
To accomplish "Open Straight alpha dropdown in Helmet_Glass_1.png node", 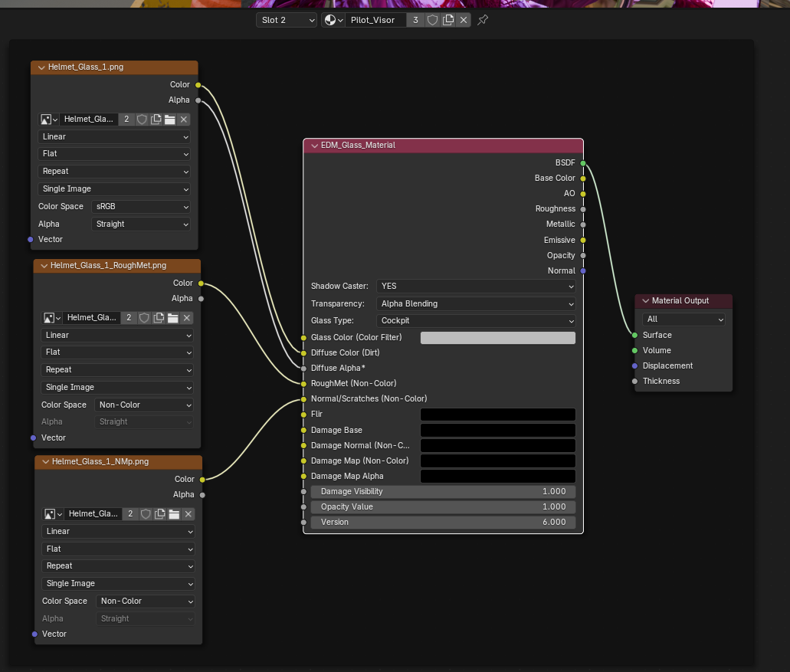I will pyautogui.click(x=141, y=225).
